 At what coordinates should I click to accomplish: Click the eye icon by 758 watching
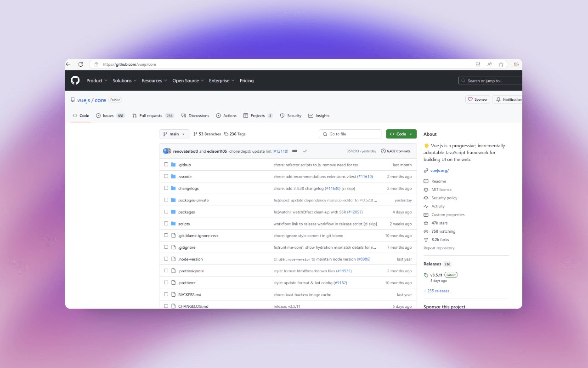click(x=426, y=231)
